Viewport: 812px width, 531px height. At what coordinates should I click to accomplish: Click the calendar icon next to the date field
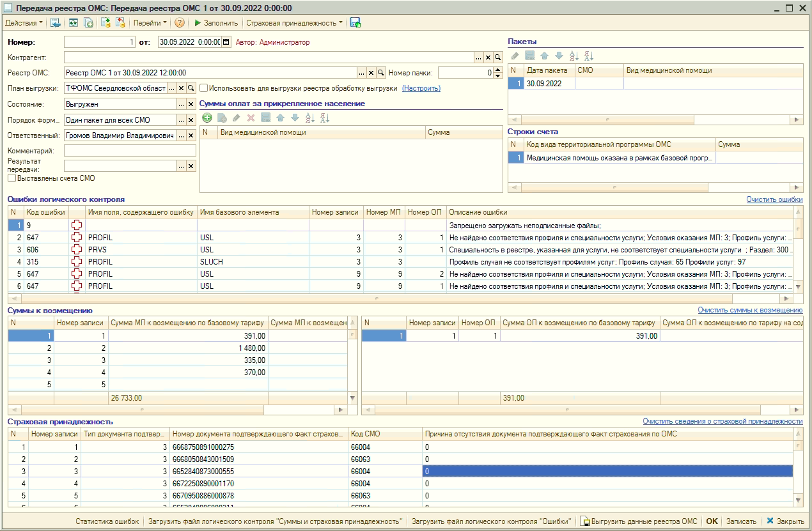click(226, 42)
